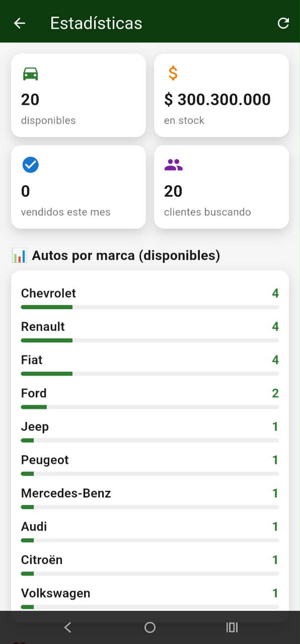
Task: Tap the back arrow in header
Action: point(20,23)
